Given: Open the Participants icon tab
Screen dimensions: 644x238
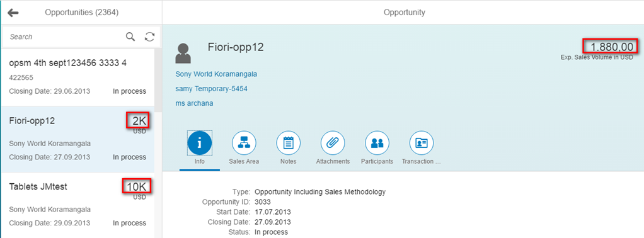Looking at the screenshot, I should click(377, 143).
